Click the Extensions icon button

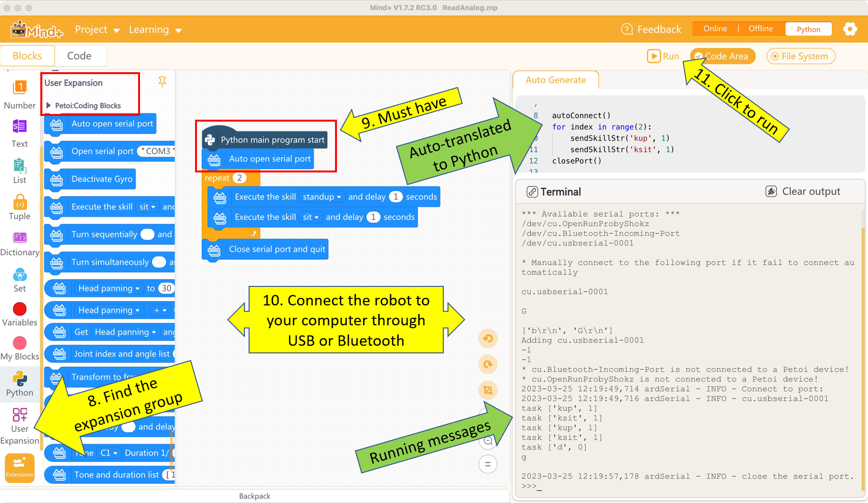pyautogui.click(x=19, y=467)
